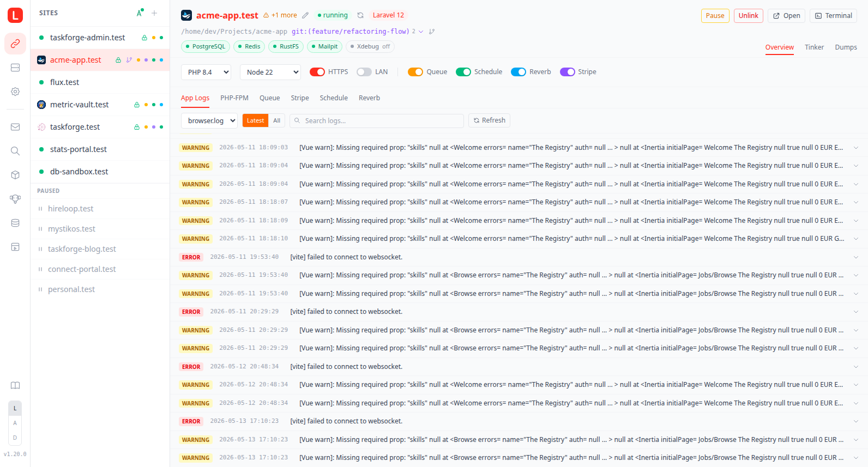Viewport: 868px width, 467px height.
Task: Click the Refresh logs button
Action: tap(490, 120)
